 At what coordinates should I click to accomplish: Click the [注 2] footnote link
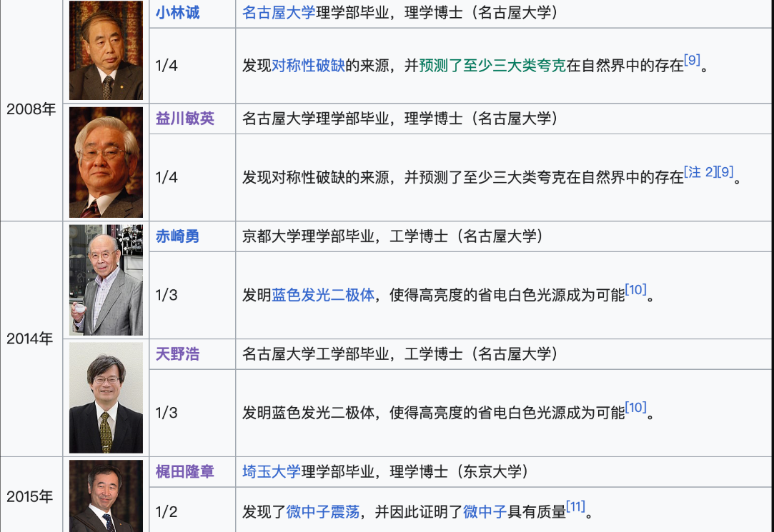pos(700,172)
